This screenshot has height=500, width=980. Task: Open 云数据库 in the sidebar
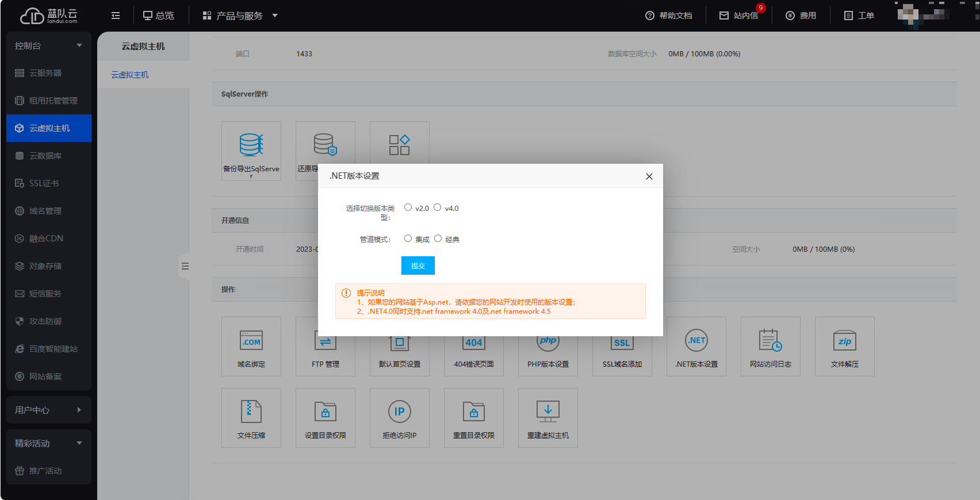tap(45, 156)
